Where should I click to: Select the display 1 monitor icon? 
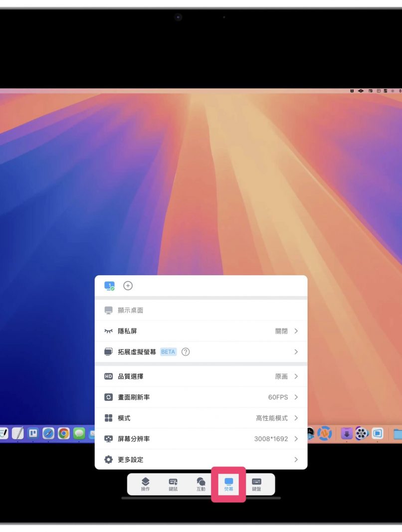pyautogui.click(x=109, y=286)
